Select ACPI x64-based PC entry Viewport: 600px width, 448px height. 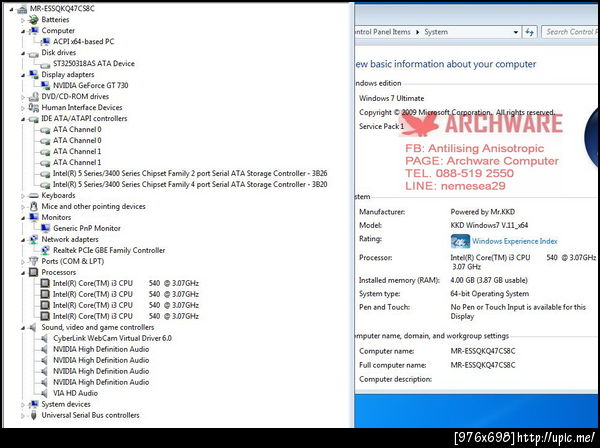click(83, 41)
